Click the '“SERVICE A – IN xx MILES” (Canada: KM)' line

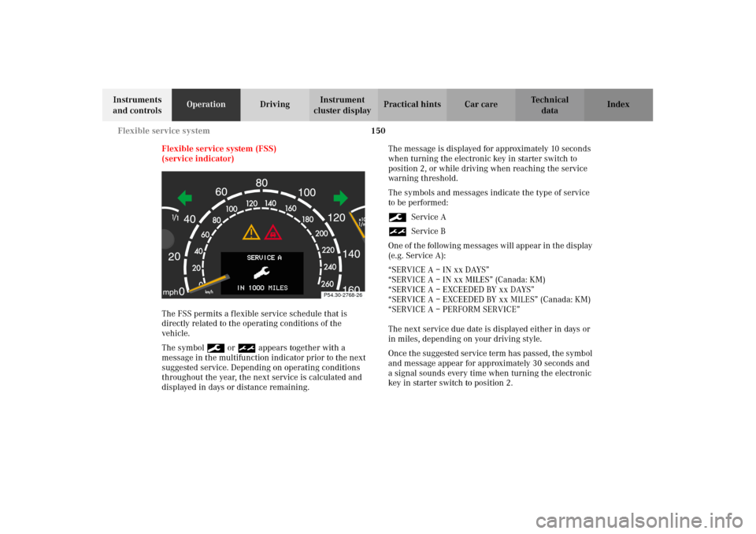click(467, 280)
